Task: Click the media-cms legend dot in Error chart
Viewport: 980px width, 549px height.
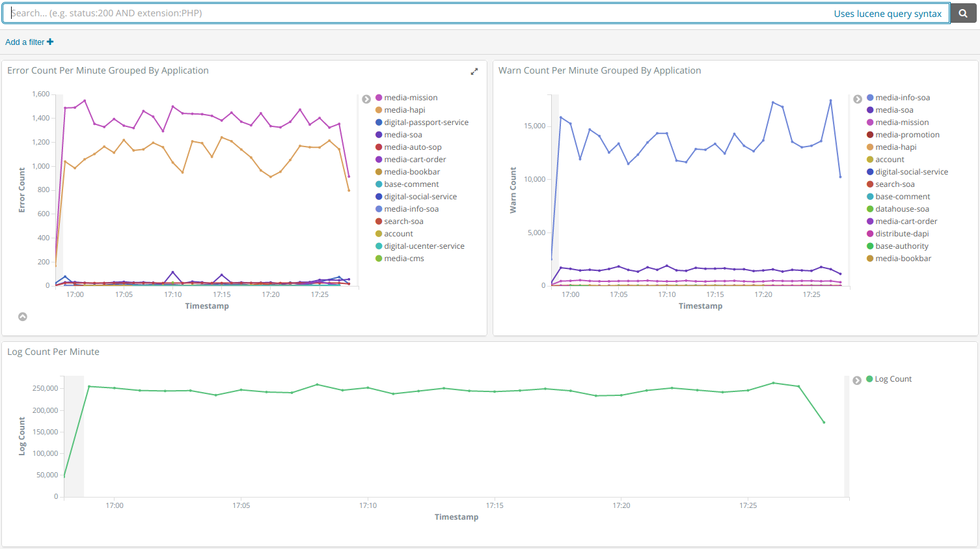Action: [x=379, y=259]
